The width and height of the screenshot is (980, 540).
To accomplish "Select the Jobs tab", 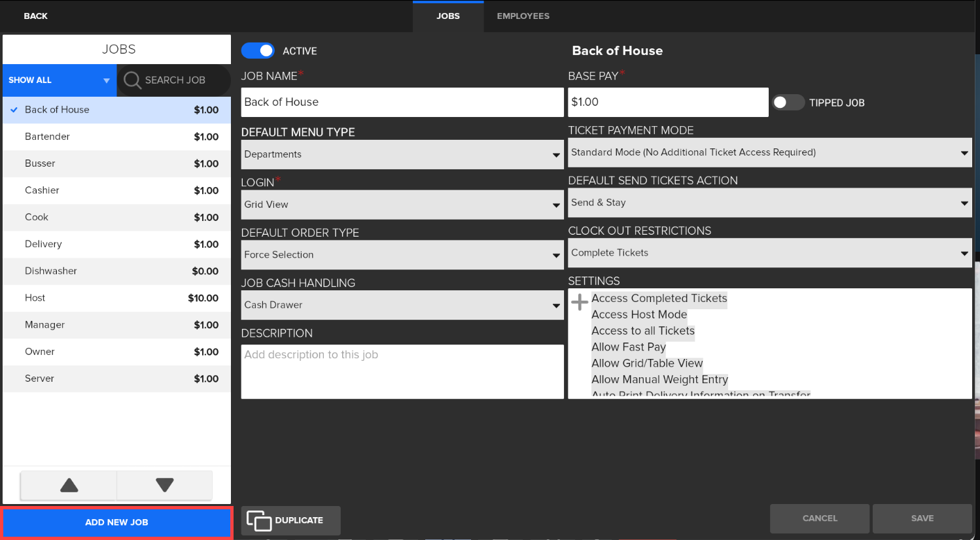I will [448, 16].
